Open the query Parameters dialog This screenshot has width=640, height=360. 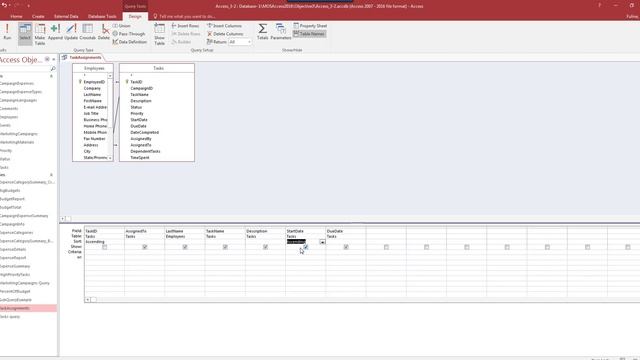pos(281,31)
